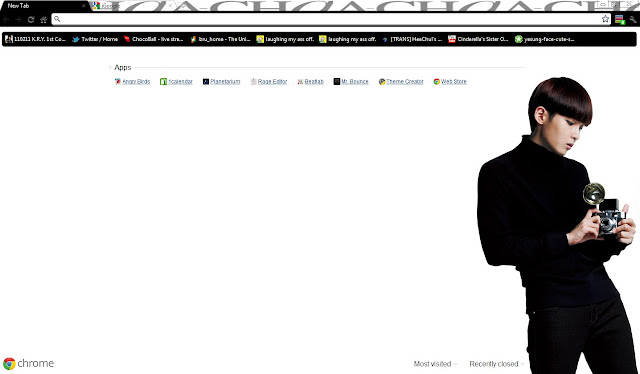The width and height of the screenshot is (640, 374).
Task: Launch the Rage Editor app icon
Action: click(x=253, y=82)
